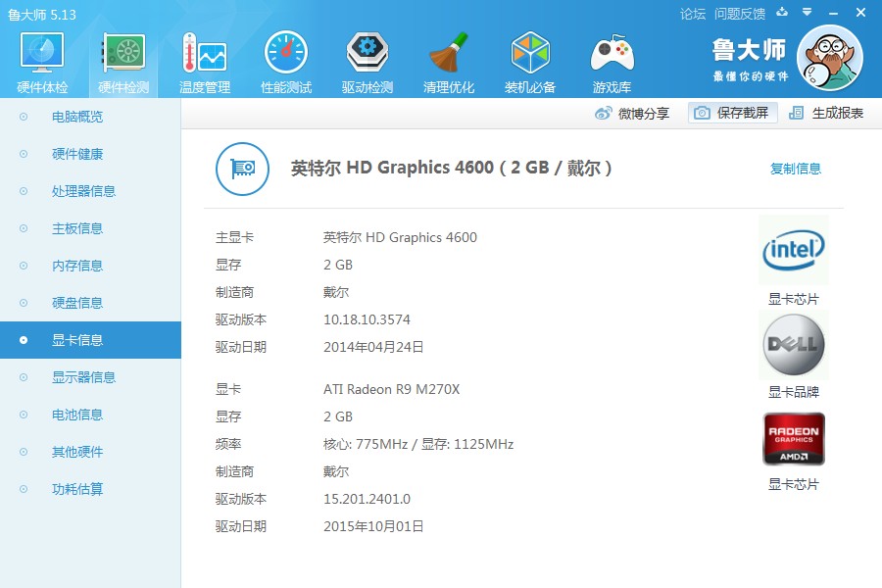Minimize the 鲁大师 window
The height and width of the screenshot is (588, 882).
click(x=834, y=13)
